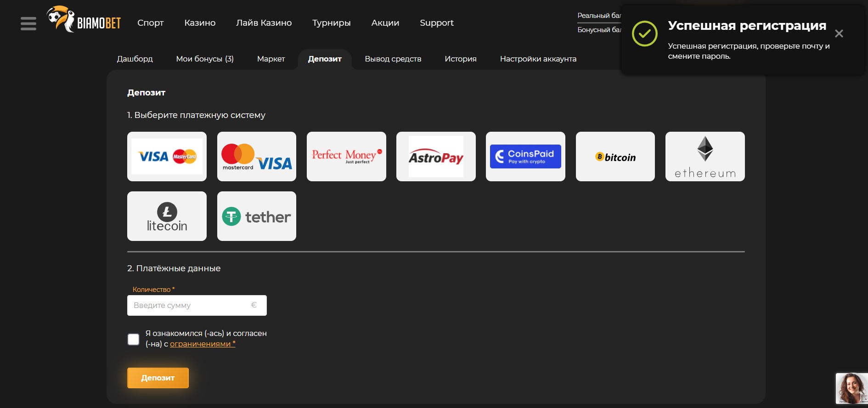Go to Казино section
Image resolution: width=868 pixels, height=408 pixels.
click(200, 23)
